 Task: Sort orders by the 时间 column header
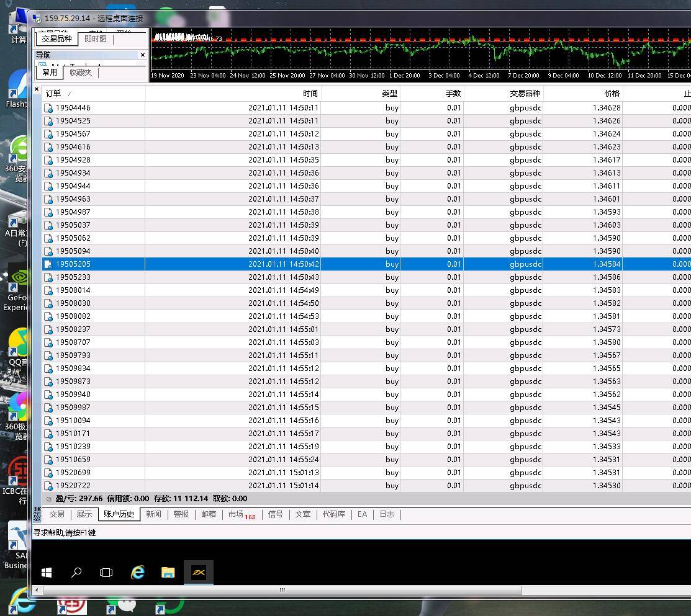[x=310, y=94]
